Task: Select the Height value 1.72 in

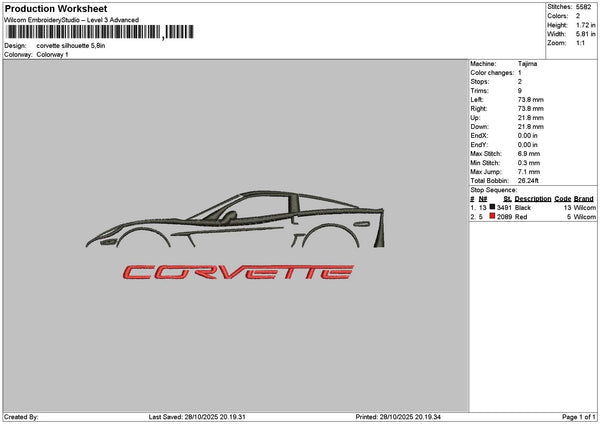Action: (x=585, y=25)
